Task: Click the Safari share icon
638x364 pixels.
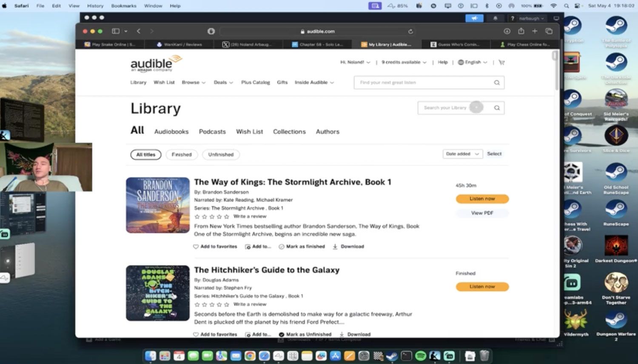Action: (x=521, y=31)
